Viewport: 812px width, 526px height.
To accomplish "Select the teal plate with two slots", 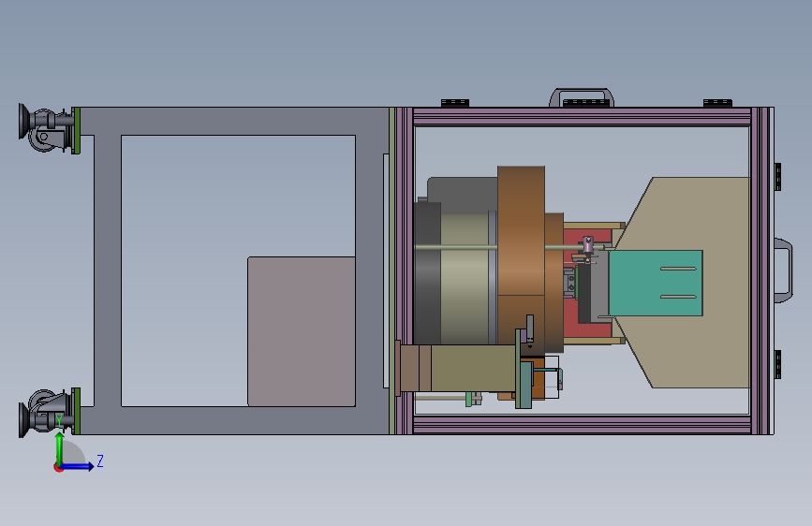I will point(656,284).
